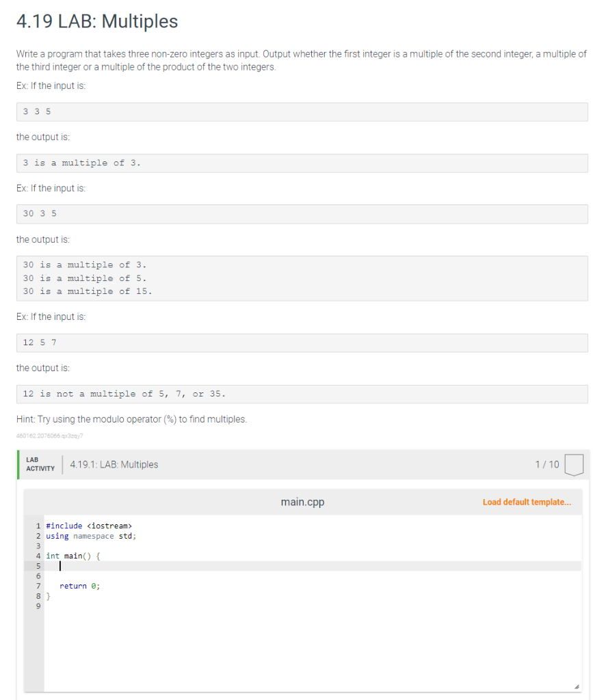Click the code editor resize handle
606x700 pixels.
tap(577, 686)
